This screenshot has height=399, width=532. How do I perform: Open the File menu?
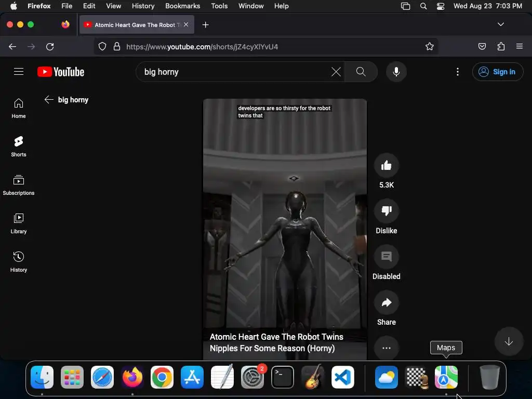coord(67,6)
